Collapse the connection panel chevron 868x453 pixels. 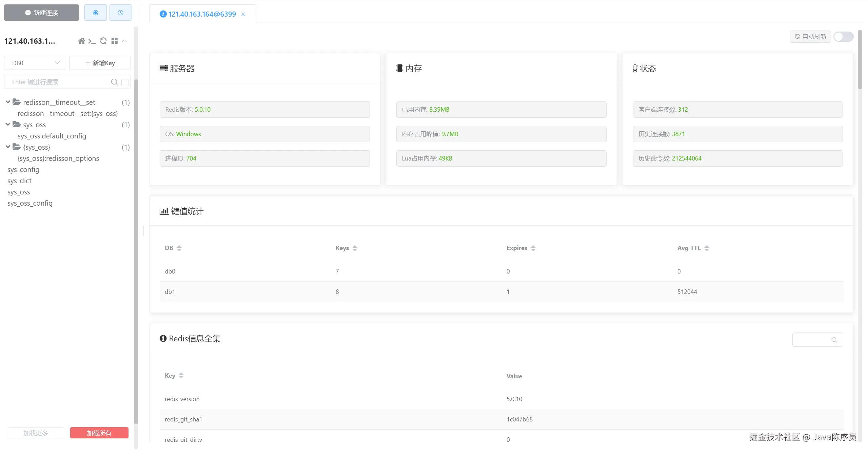click(x=124, y=41)
